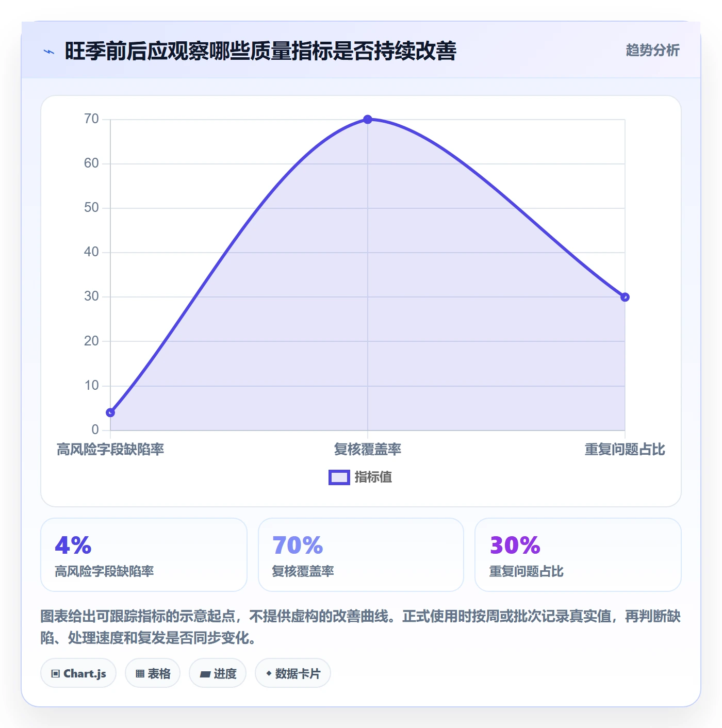The height and width of the screenshot is (728, 722).
Task: Click the 复核覆盖率 data point at 70
Action: [368, 120]
